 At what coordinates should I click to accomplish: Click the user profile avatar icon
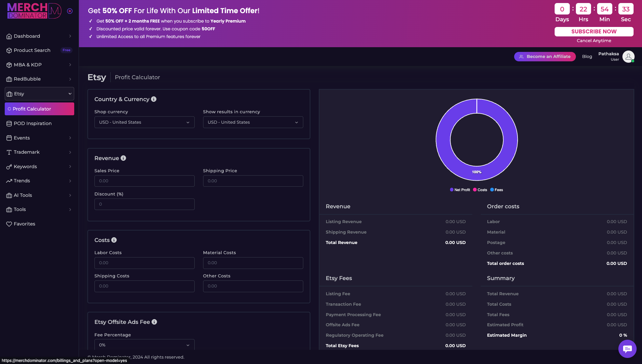628,57
